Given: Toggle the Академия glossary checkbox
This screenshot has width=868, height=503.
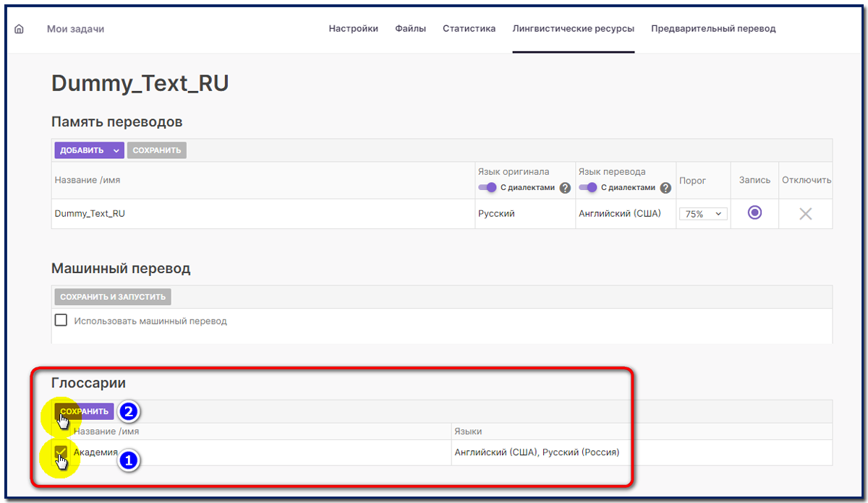Looking at the screenshot, I should [x=61, y=452].
